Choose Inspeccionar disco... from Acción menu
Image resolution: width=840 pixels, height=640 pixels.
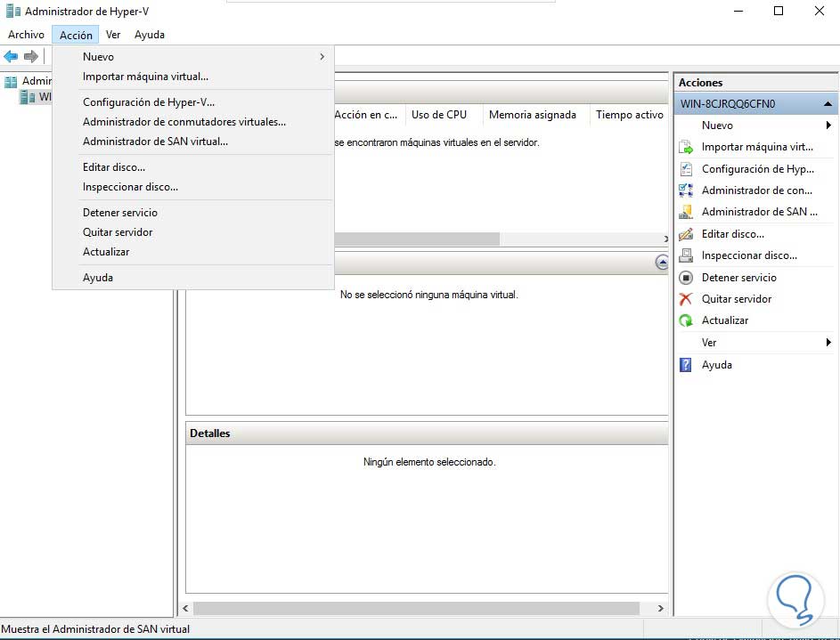193,187
